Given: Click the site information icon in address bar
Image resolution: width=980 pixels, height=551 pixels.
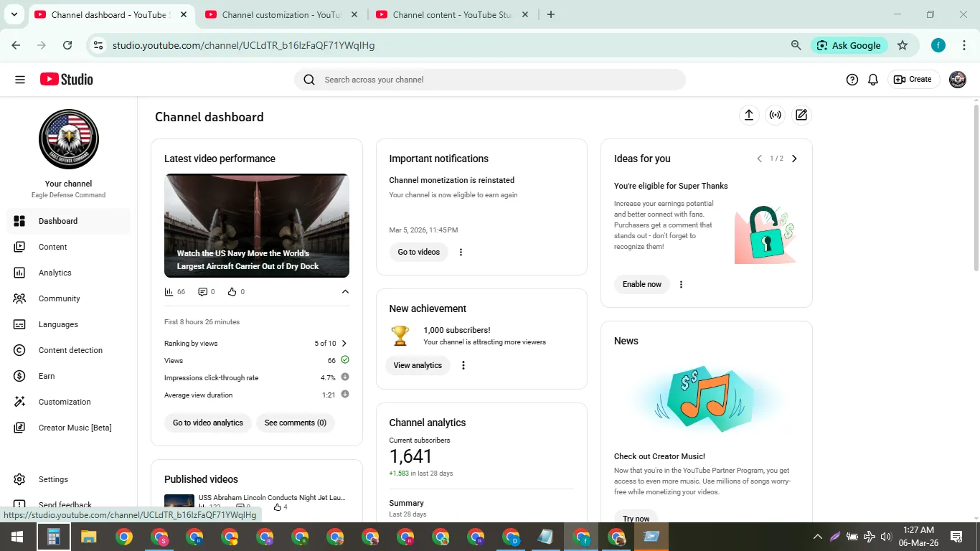Looking at the screenshot, I should pos(99,45).
